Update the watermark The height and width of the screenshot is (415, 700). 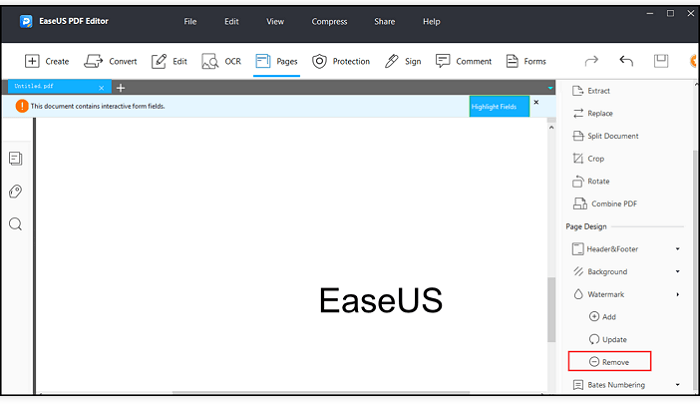tap(608, 340)
